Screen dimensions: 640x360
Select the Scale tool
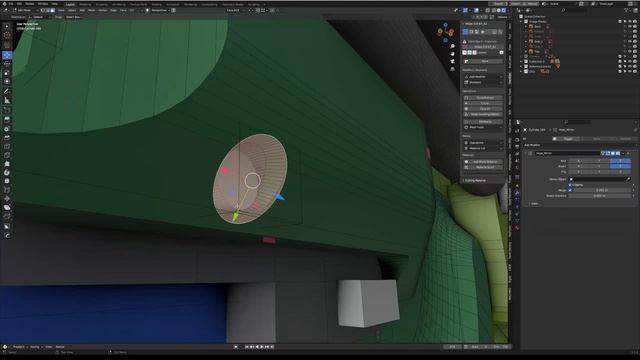pyautogui.click(x=7, y=73)
